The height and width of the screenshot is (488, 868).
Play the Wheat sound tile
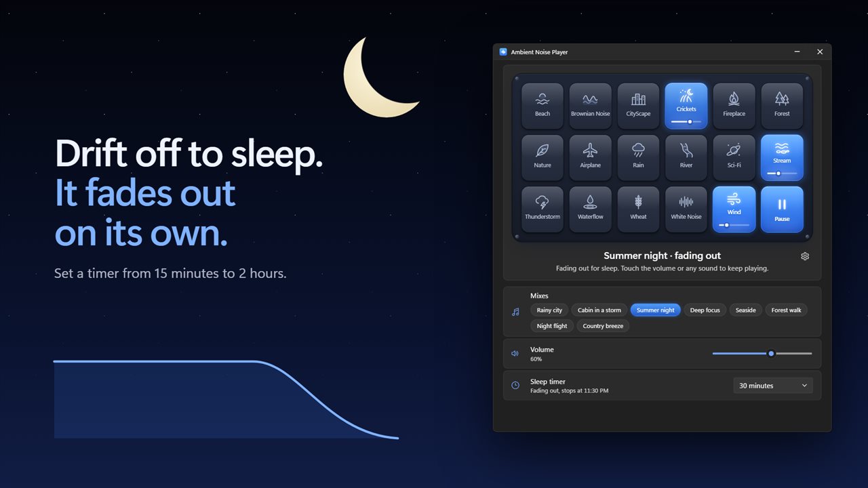638,209
